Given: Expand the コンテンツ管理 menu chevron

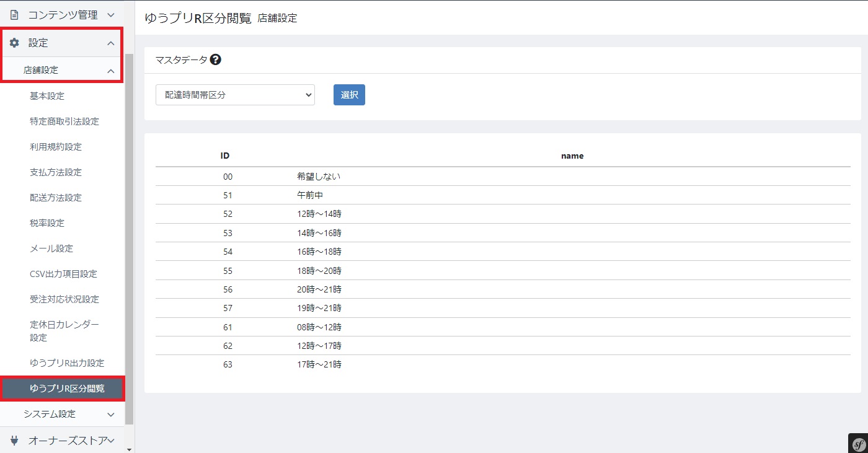Looking at the screenshot, I should (x=111, y=14).
